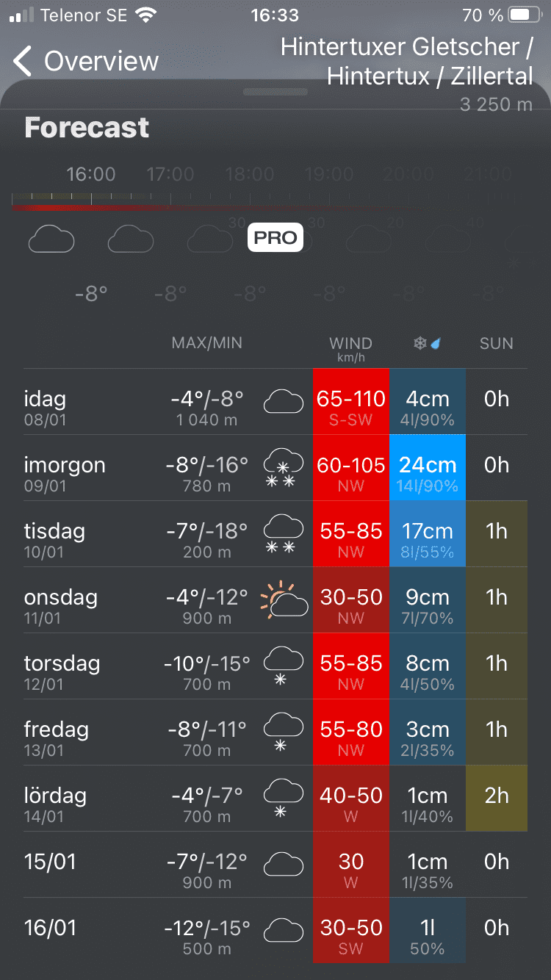The image size is (551, 980).
Task: Tap the PRO badge on hourly forecast
Action: click(x=275, y=237)
